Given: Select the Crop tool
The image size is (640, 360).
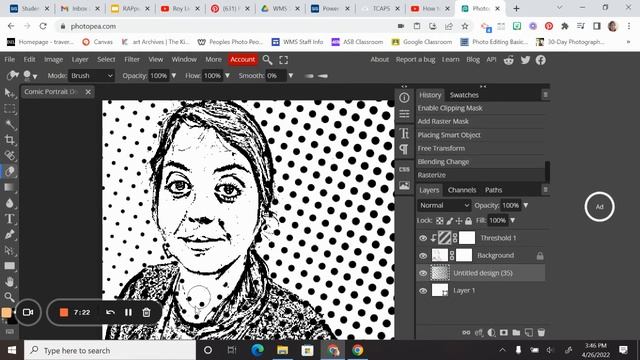Looking at the screenshot, I should click(x=9, y=140).
